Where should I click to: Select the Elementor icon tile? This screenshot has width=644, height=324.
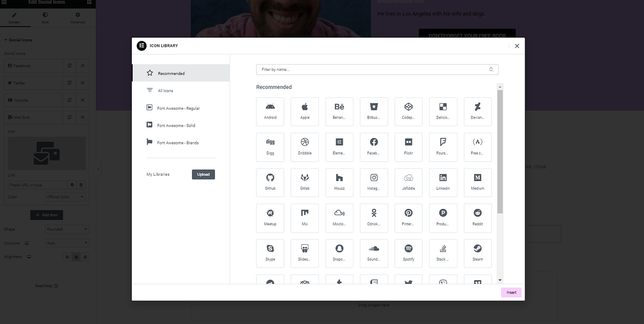339,147
